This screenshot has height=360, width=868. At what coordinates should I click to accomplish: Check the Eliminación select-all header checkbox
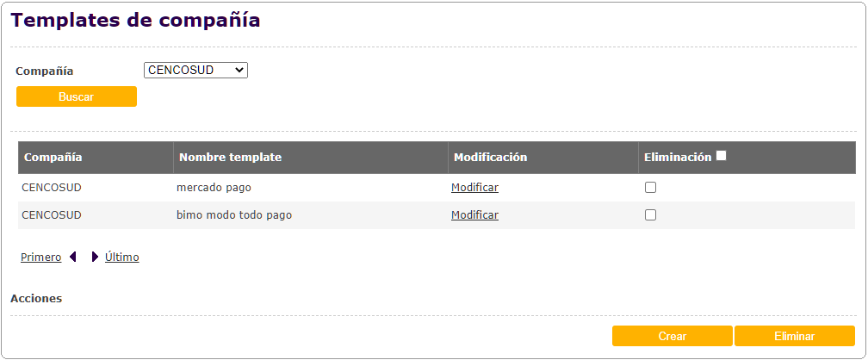tap(722, 156)
